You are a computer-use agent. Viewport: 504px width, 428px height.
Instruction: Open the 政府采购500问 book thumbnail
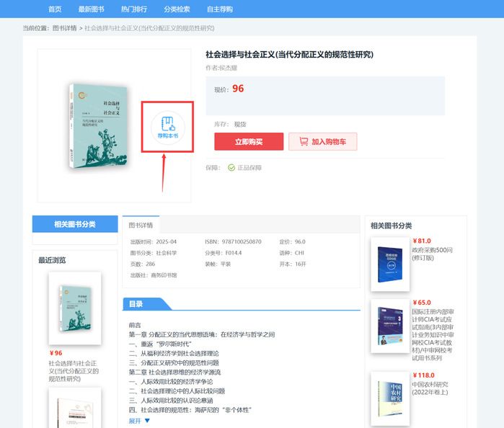390,264
